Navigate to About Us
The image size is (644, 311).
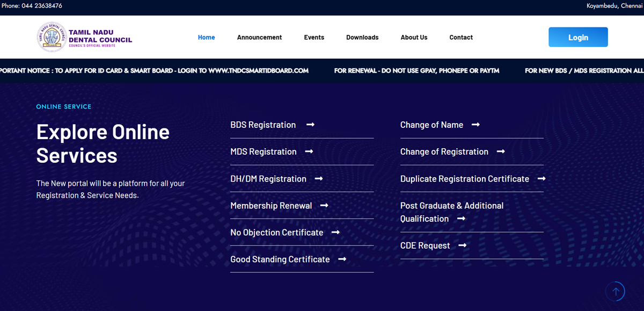pyautogui.click(x=414, y=38)
